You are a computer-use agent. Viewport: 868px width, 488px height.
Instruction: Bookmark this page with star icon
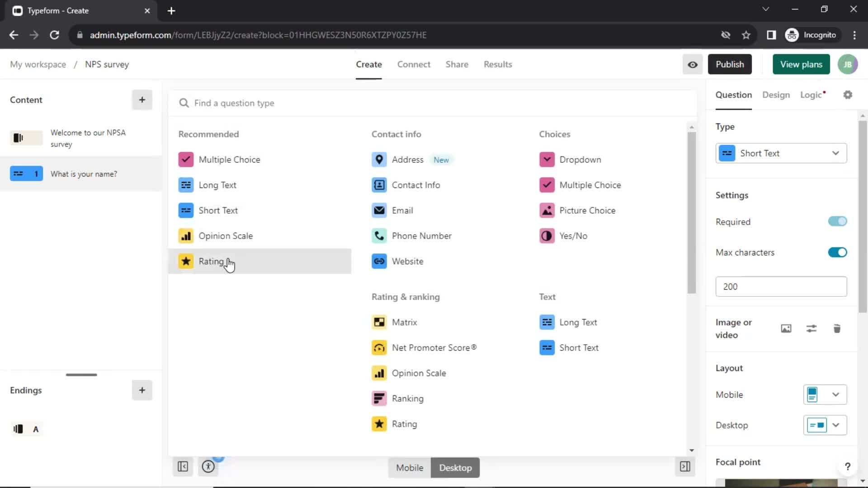(746, 35)
